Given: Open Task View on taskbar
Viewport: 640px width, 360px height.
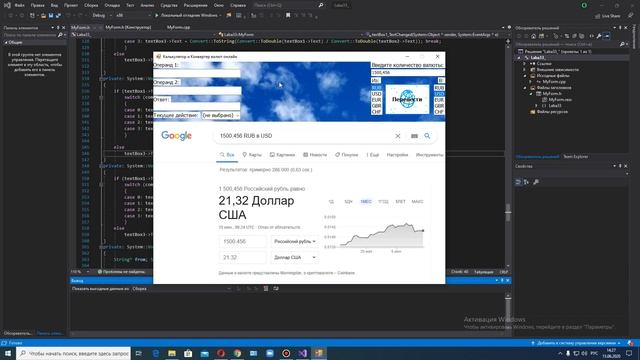Looking at the screenshot, I should (139, 353).
